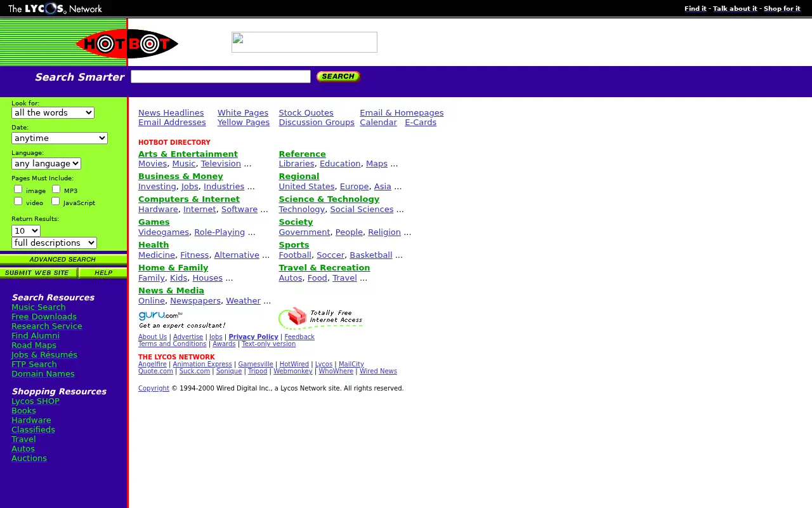Open the Computers & Internet category

pyautogui.click(x=189, y=199)
